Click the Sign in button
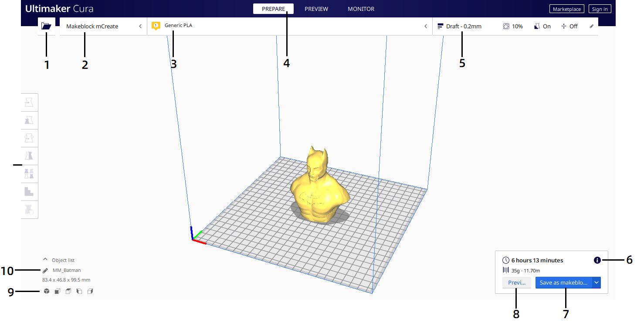The height and width of the screenshot is (326, 644). click(600, 9)
